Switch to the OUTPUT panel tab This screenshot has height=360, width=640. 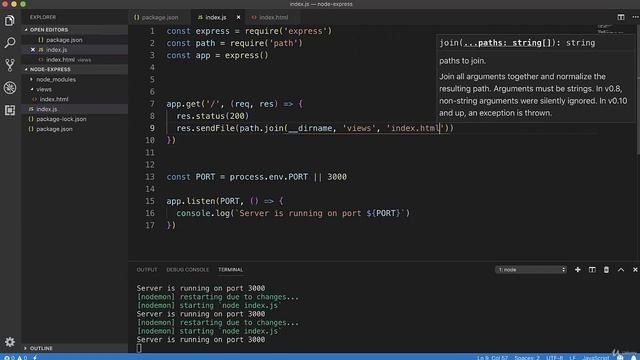147,269
